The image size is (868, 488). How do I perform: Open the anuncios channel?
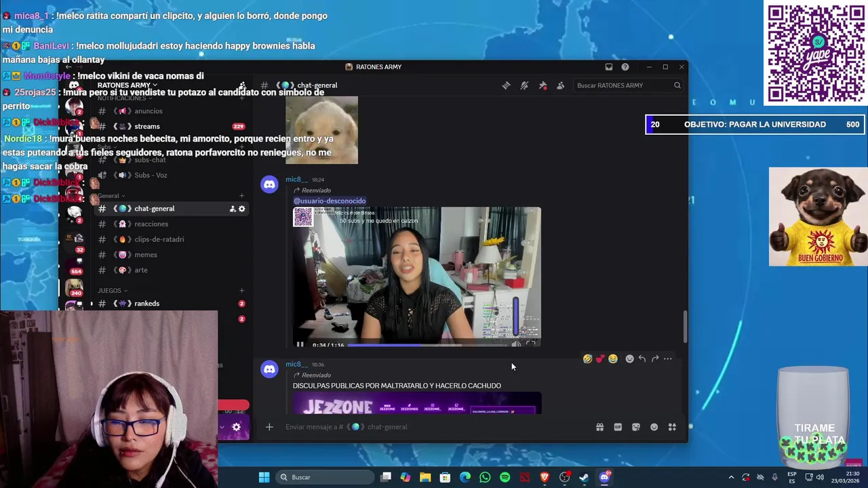(x=172, y=111)
